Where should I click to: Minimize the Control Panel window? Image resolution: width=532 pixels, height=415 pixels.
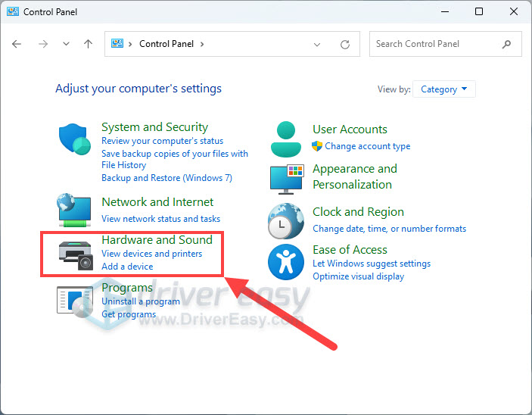coord(445,11)
